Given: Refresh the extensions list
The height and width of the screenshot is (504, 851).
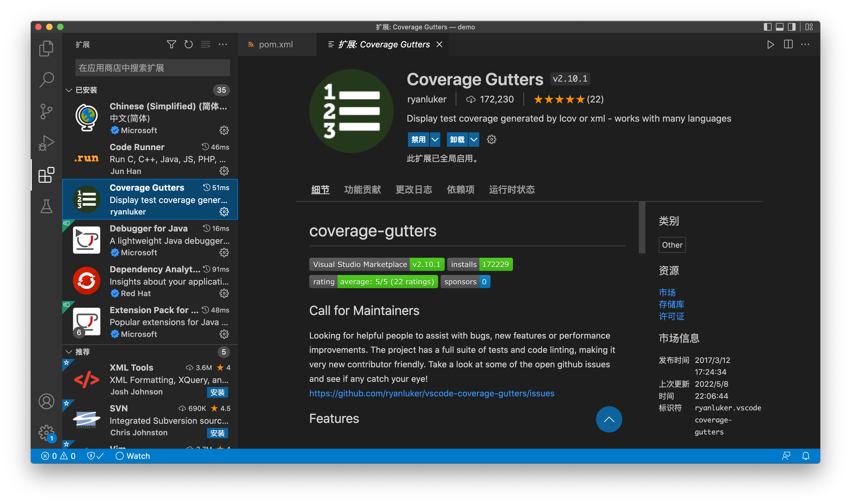Looking at the screenshot, I should pyautogui.click(x=188, y=44).
